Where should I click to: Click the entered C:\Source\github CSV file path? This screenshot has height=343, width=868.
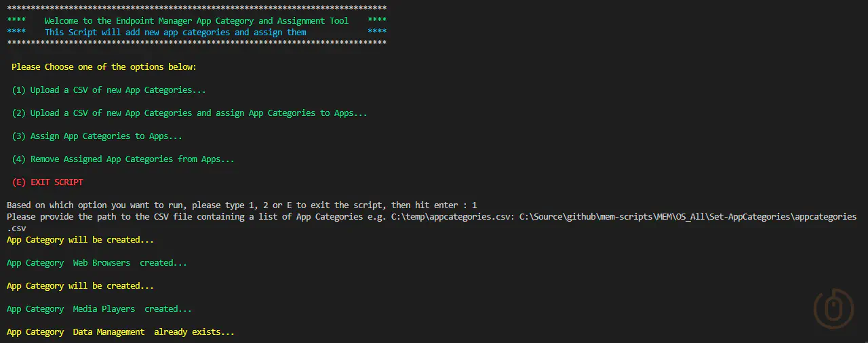coord(688,217)
